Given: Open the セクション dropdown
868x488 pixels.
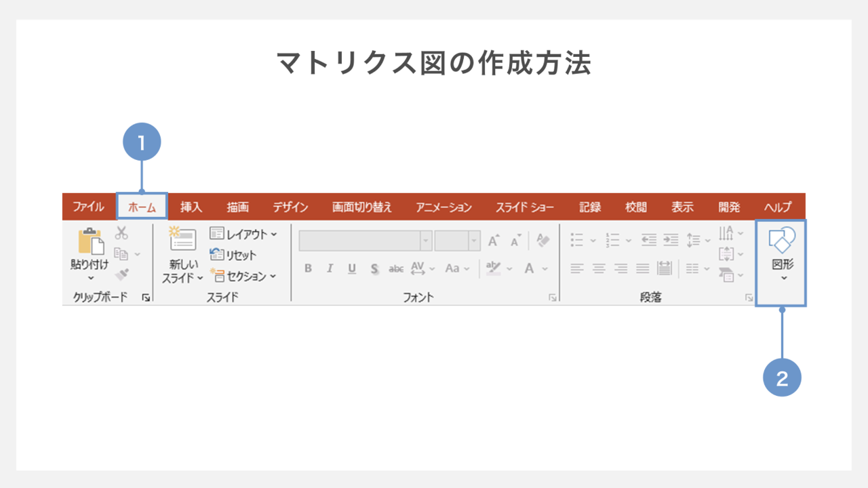Looking at the screenshot, I should click(243, 276).
